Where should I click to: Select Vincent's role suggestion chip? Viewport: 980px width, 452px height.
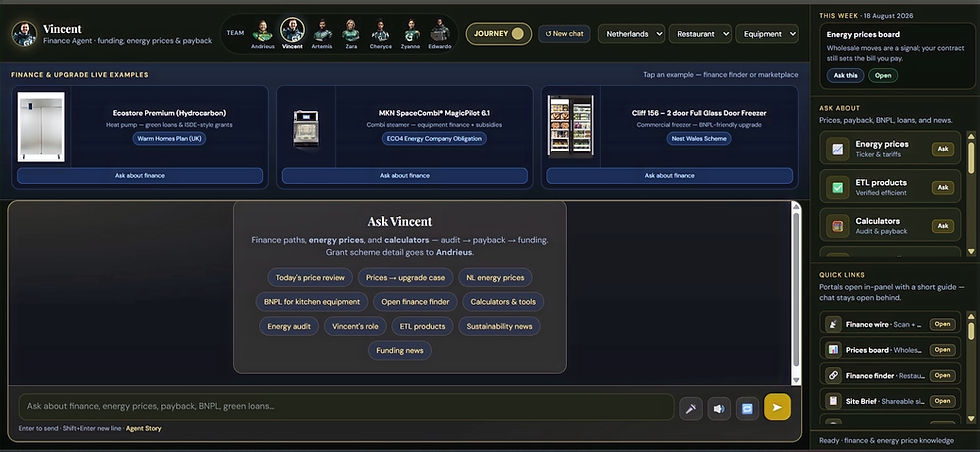tap(355, 326)
